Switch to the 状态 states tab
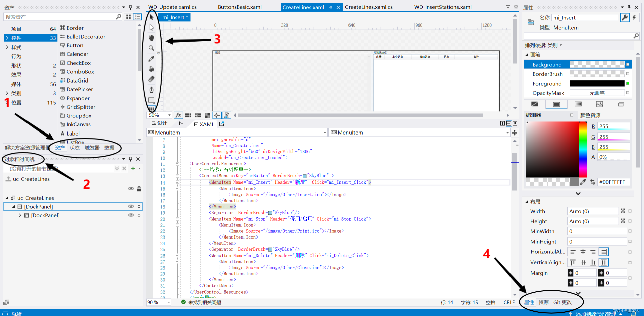 75,148
